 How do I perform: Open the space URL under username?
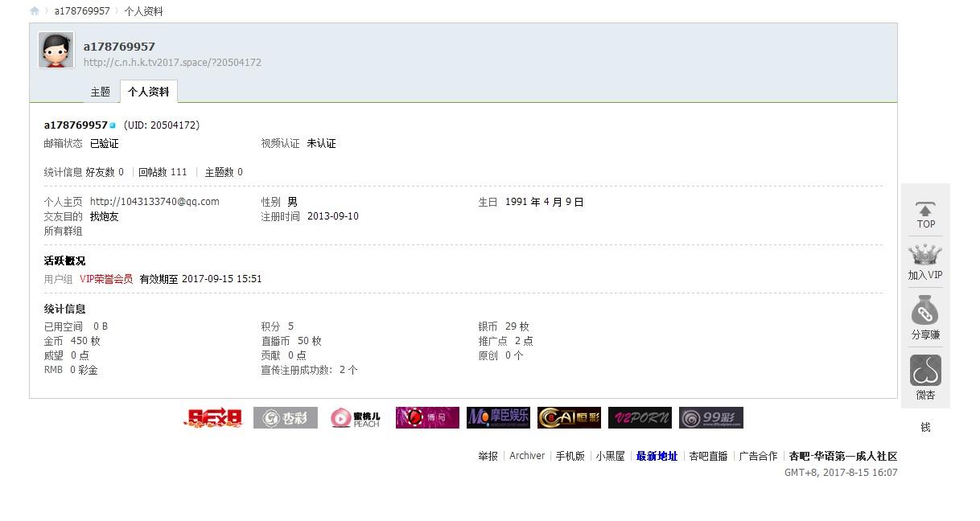tap(172, 62)
